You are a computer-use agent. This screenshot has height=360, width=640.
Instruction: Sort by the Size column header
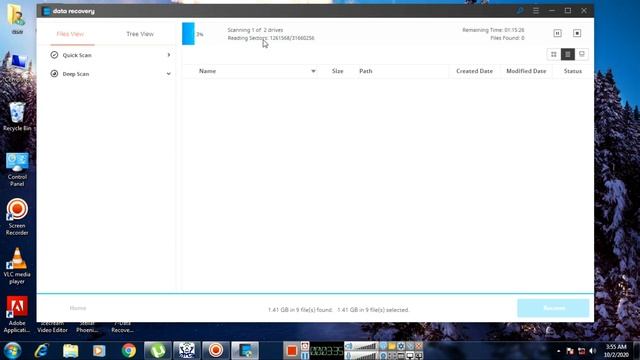[x=338, y=71]
